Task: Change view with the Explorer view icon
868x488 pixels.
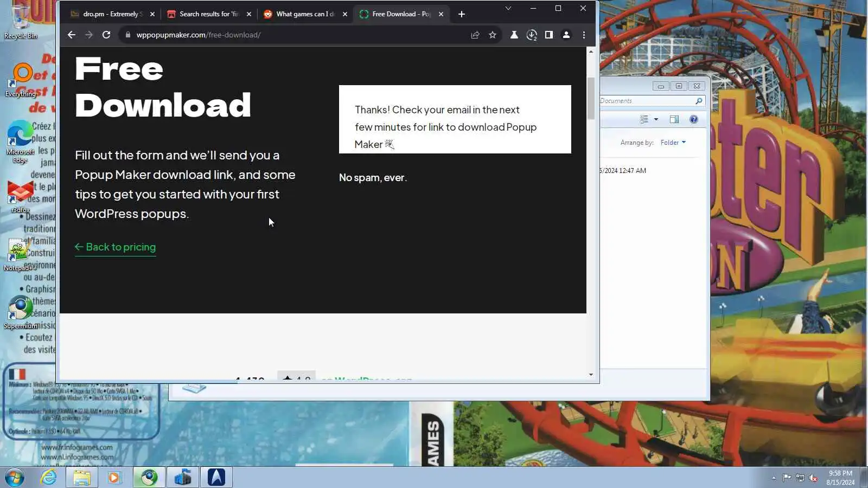Action: [644, 119]
